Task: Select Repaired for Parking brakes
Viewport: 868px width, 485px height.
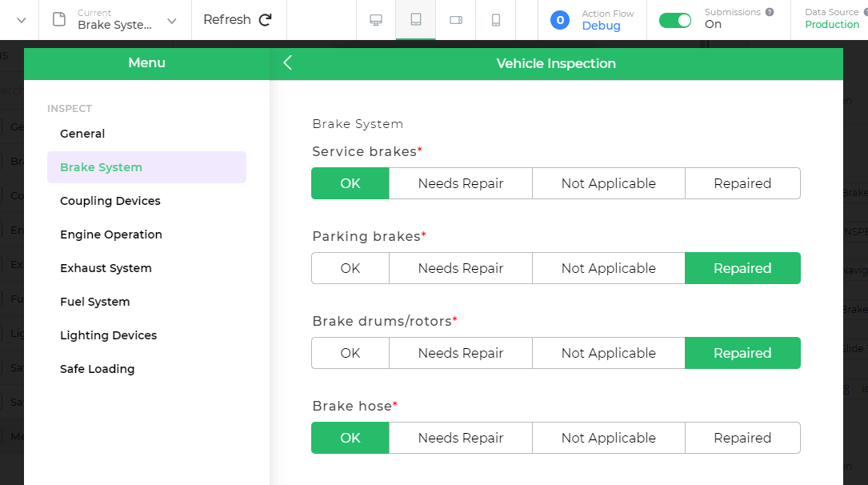Action: (x=742, y=268)
